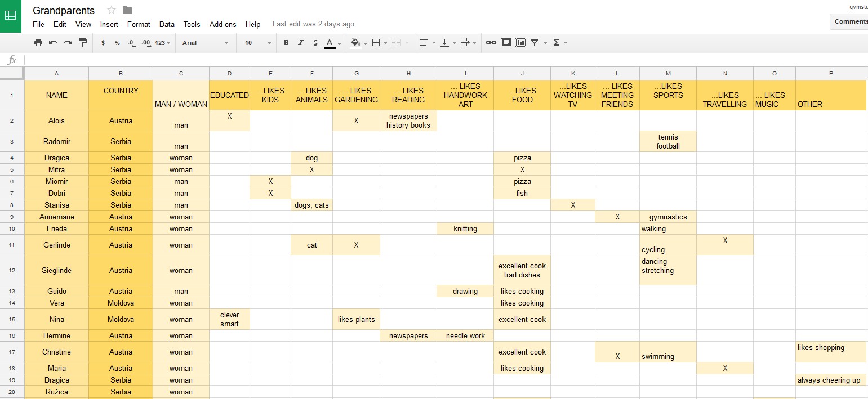Open the Add-ons menu
The height and width of the screenshot is (399, 868).
(x=222, y=24)
